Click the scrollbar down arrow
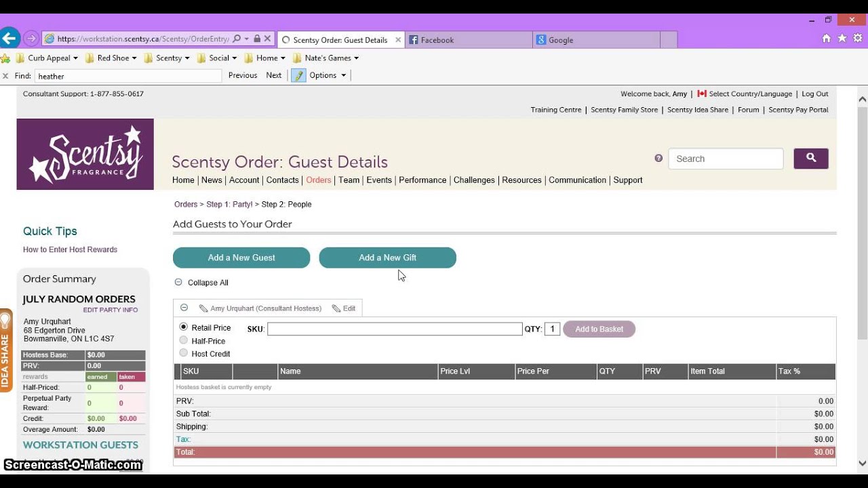868x488 pixels. pos(863,464)
